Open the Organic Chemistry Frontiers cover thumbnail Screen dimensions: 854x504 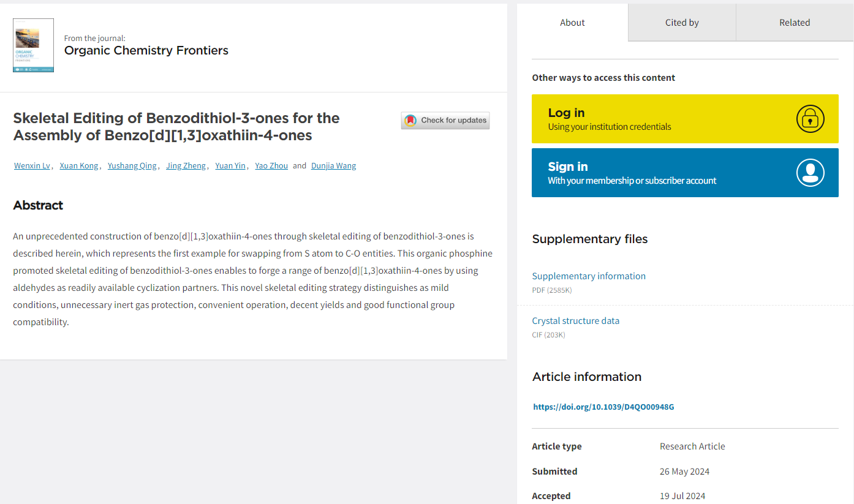coord(33,45)
